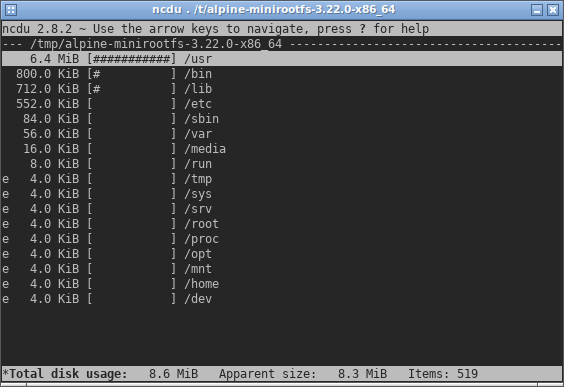The image size is (564, 387).
Task: Select the /var directory row
Action: click(x=282, y=134)
